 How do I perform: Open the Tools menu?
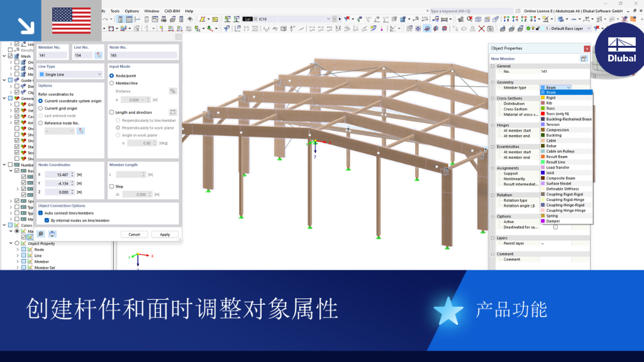pyautogui.click(x=115, y=11)
